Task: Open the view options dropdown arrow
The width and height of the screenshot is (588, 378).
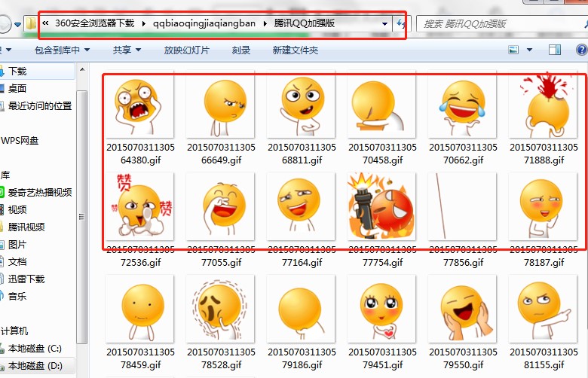Action: point(529,50)
